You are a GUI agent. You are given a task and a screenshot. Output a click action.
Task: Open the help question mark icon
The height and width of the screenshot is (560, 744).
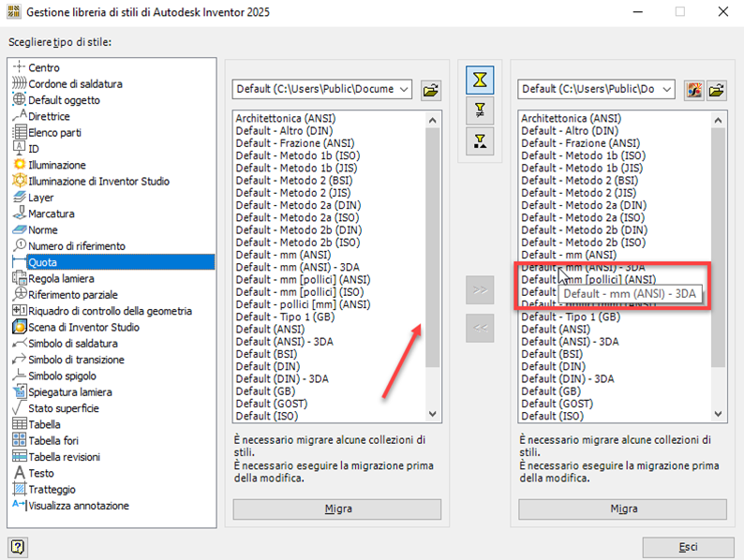point(18,547)
